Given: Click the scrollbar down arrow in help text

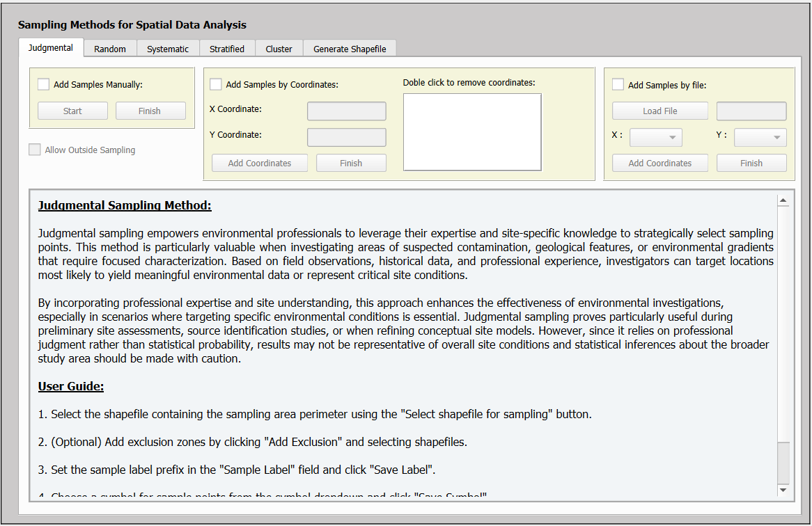Looking at the screenshot, I should coord(783,490).
